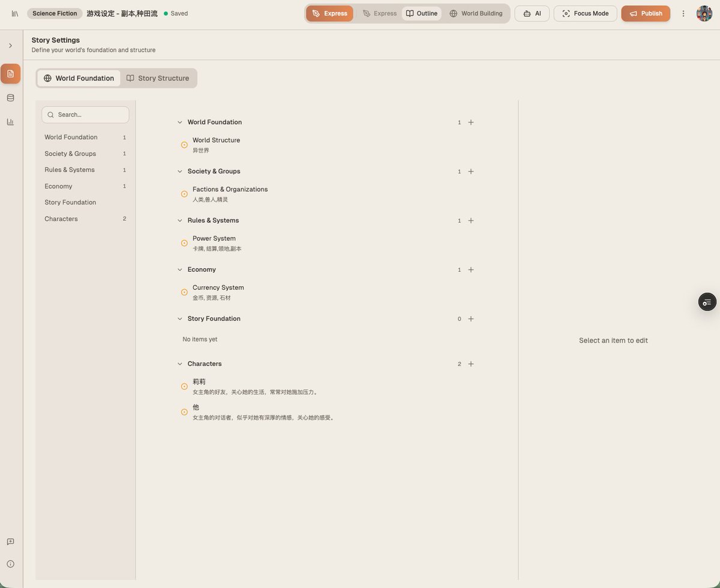Click the status circle next to Power System

coord(184,244)
